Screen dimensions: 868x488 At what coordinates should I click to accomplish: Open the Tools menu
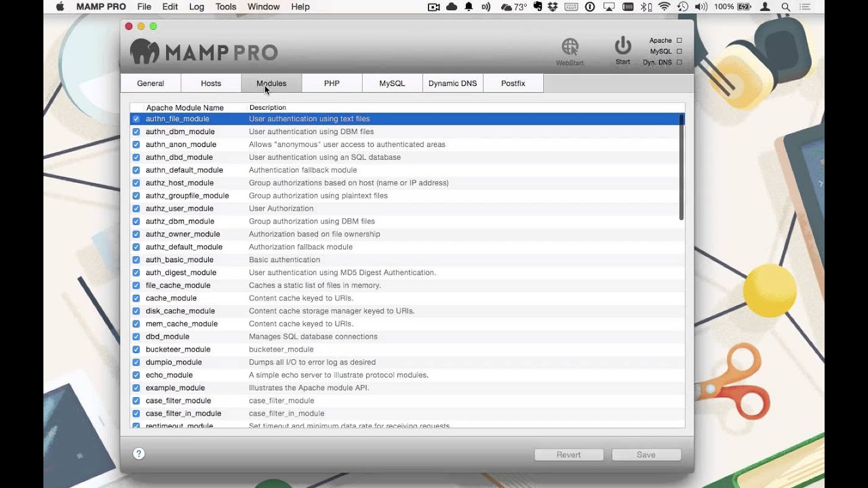[226, 7]
